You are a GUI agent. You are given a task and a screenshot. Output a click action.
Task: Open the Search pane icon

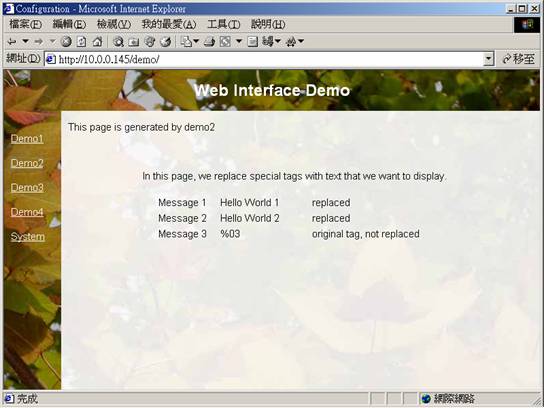tap(118, 42)
